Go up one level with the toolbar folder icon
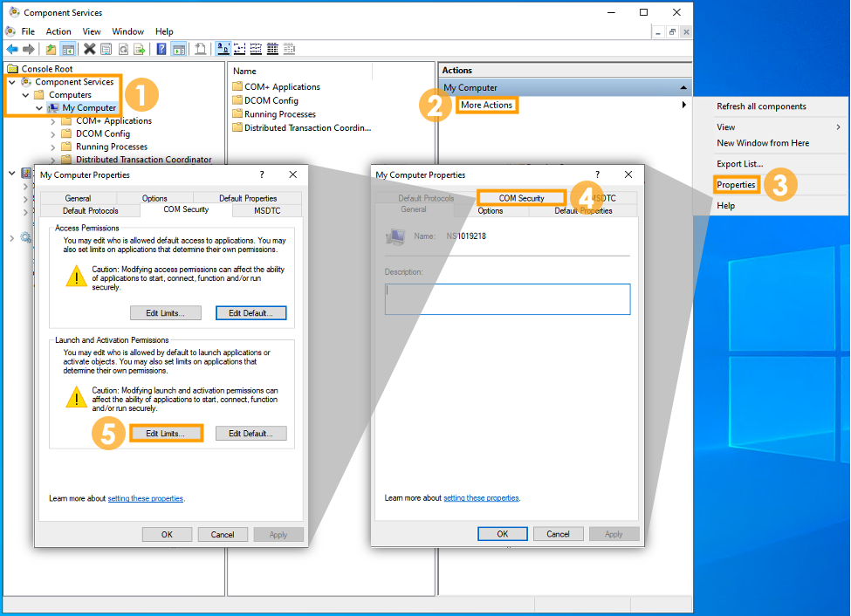Image resolution: width=851 pixels, height=616 pixels. click(51, 50)
